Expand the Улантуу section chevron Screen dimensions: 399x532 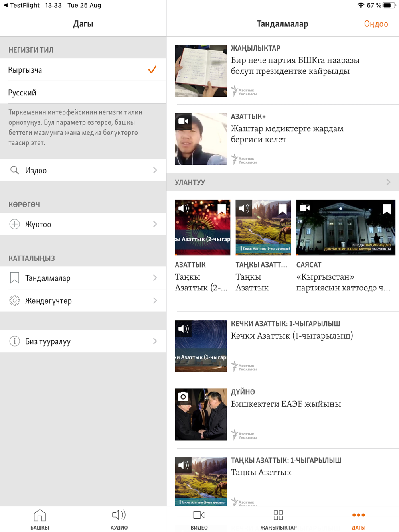tap(389, 182)
